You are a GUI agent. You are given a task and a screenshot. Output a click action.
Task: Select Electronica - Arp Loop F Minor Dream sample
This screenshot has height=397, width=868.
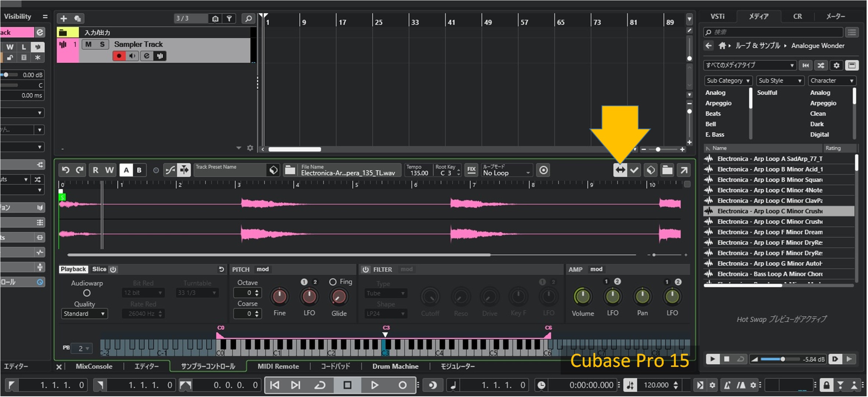pos(769,232)
